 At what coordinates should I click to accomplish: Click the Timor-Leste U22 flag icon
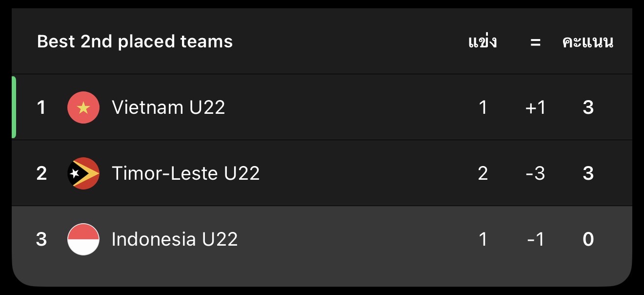[83, 173]
